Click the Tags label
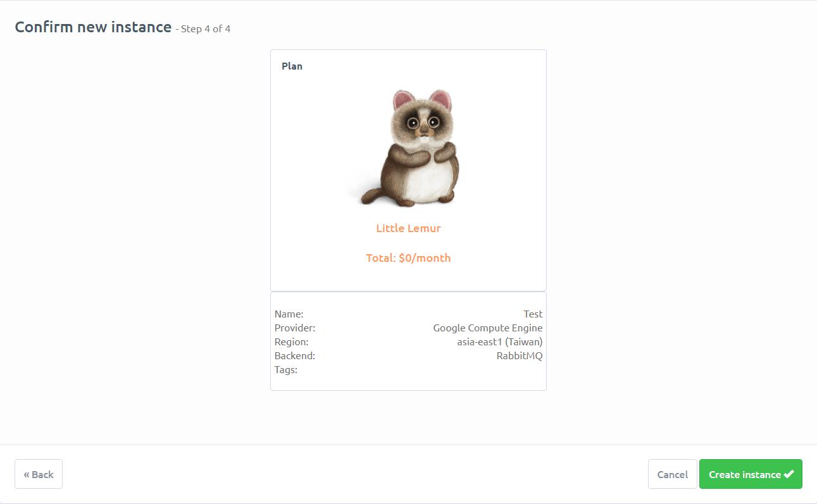Screen dimensions: 817x504 coord(286,369)
